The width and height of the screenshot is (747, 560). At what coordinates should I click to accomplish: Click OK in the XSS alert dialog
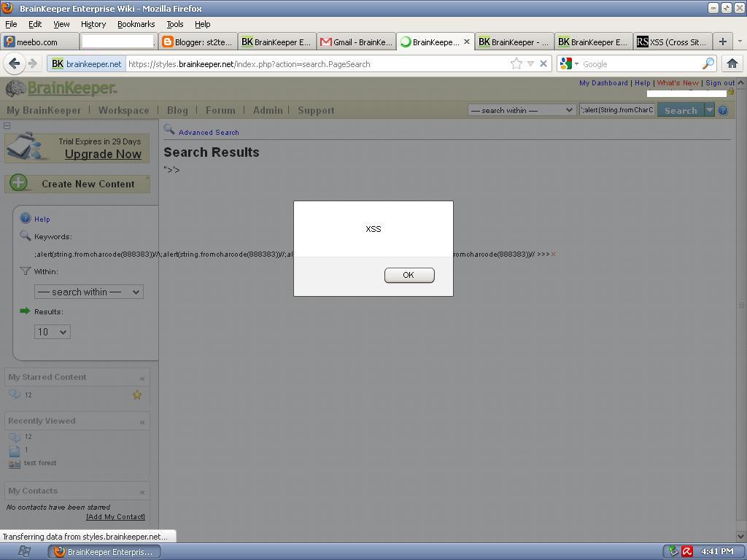pos(409,275)
